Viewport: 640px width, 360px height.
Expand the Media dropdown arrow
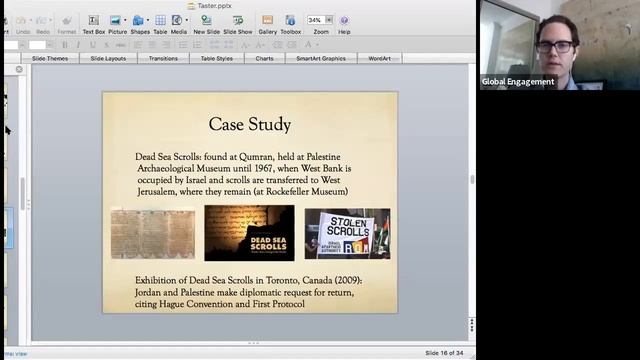coord(187,20)
